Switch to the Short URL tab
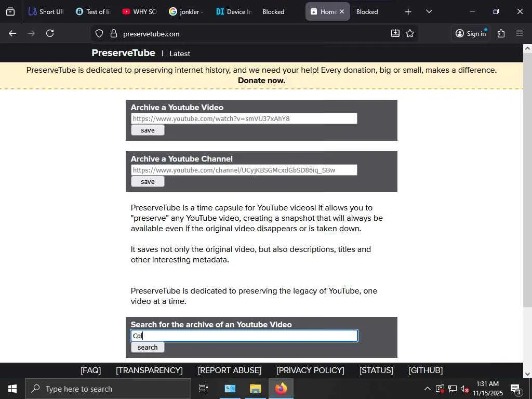Viewport: 532px width, 399px height. coord(46,11)
